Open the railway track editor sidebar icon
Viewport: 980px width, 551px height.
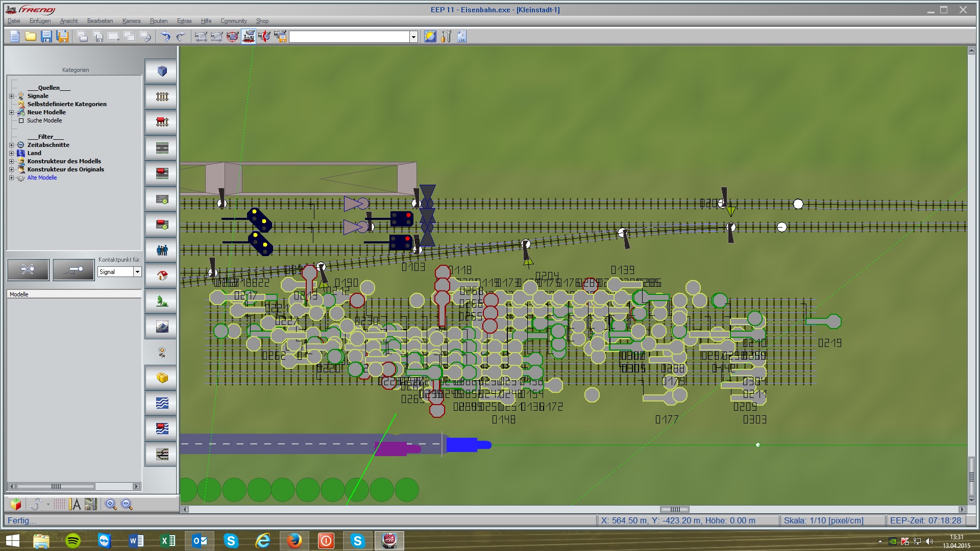pos(162,97)
